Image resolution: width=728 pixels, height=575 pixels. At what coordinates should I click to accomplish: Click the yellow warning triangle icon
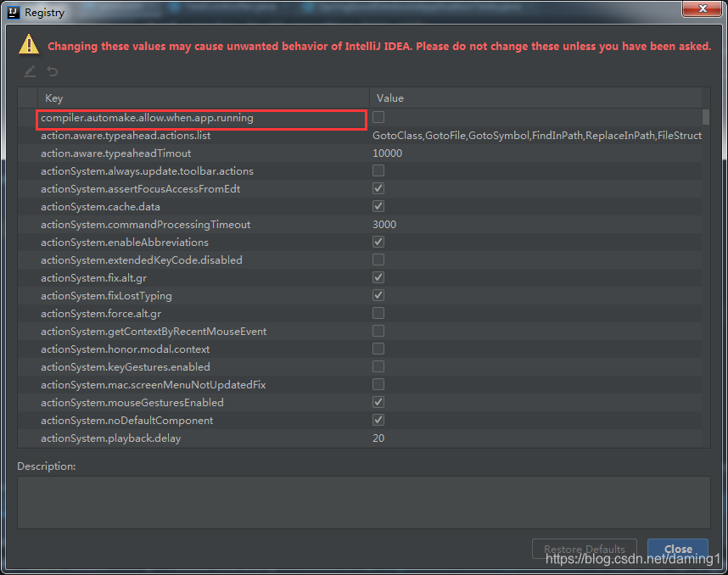point(29,45)
